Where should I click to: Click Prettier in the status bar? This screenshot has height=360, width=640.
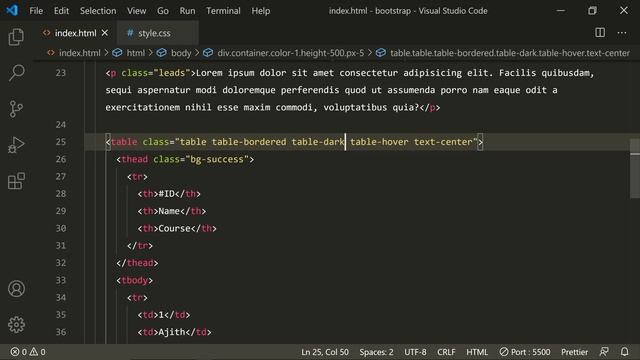[x=574, y=352]
